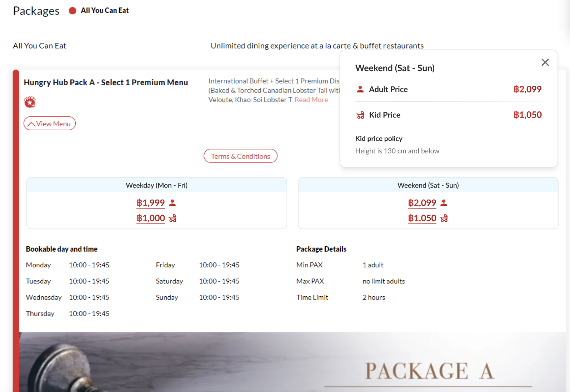Click the adult person icon in popup
The height and width of the screenshot is (392, 570).
360,89
